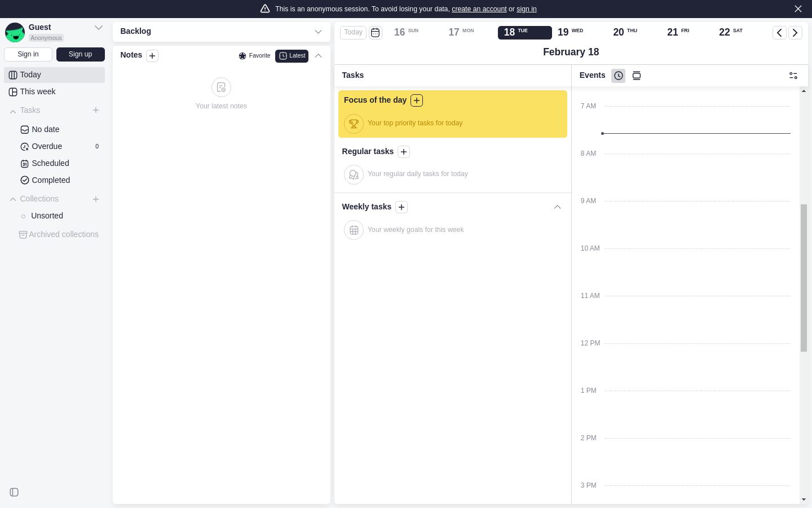This screenshot has width=812, height=508.
Task: Click the events timeline scrollbar thumb
Action: coord(804,278)
